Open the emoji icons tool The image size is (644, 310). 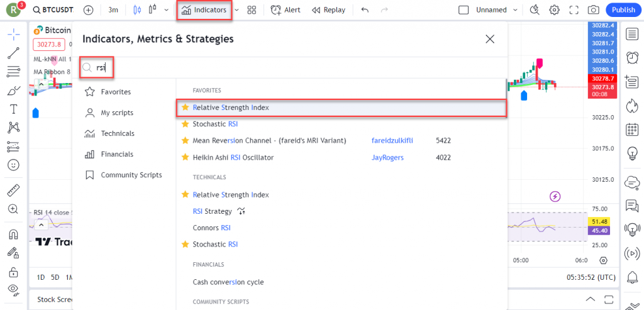[14, 165]
